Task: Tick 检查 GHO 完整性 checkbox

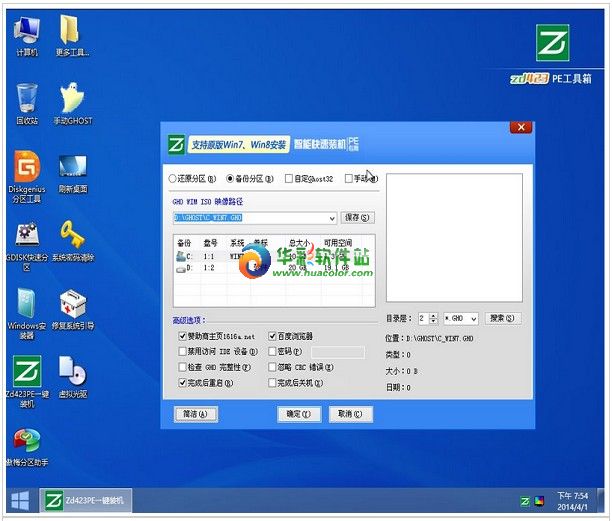Action: tap(182, 367)
